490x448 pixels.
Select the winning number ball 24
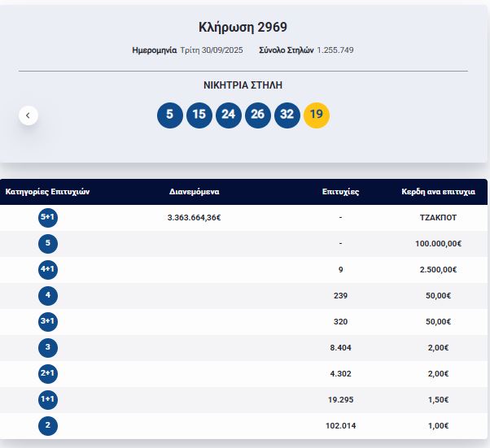228,115
